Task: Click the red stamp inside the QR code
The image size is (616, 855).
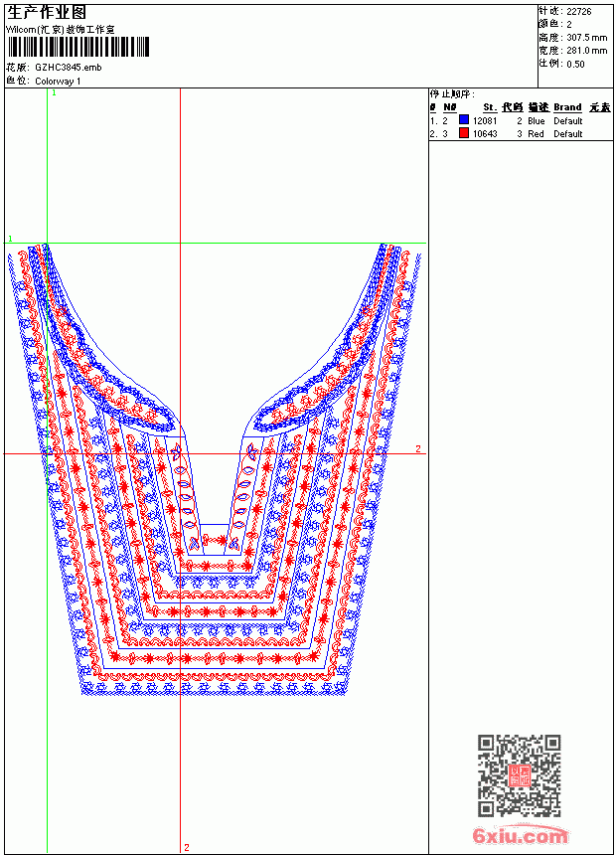Action: 519,775
